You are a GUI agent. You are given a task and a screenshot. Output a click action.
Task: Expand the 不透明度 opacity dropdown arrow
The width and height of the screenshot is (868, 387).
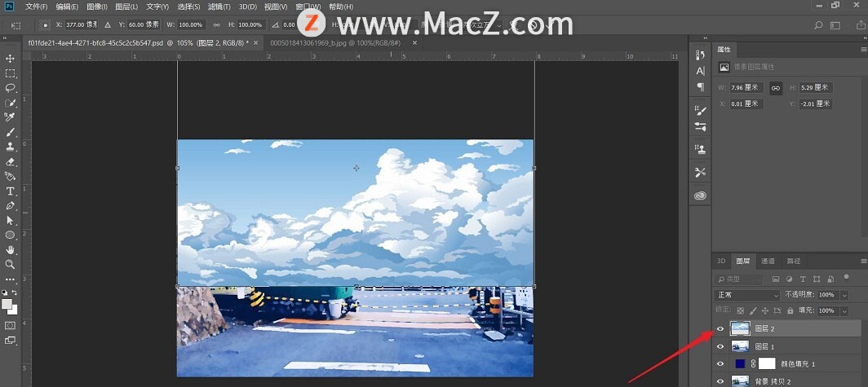click(844, 295)
